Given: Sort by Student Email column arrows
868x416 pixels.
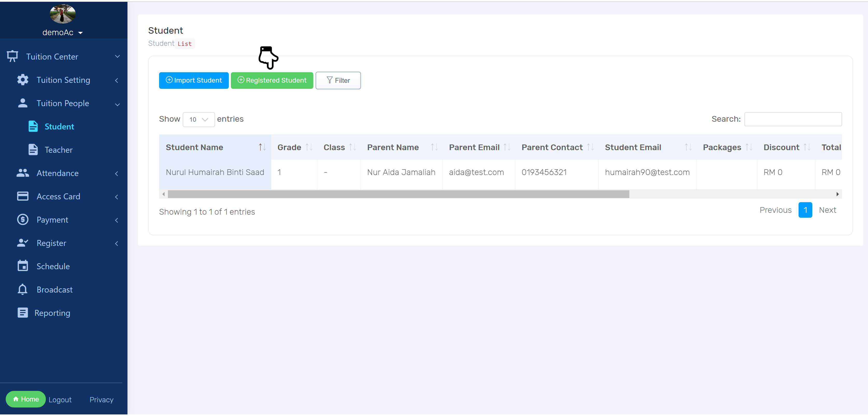Looking at the screenshot, I should (x=688, y=147).
